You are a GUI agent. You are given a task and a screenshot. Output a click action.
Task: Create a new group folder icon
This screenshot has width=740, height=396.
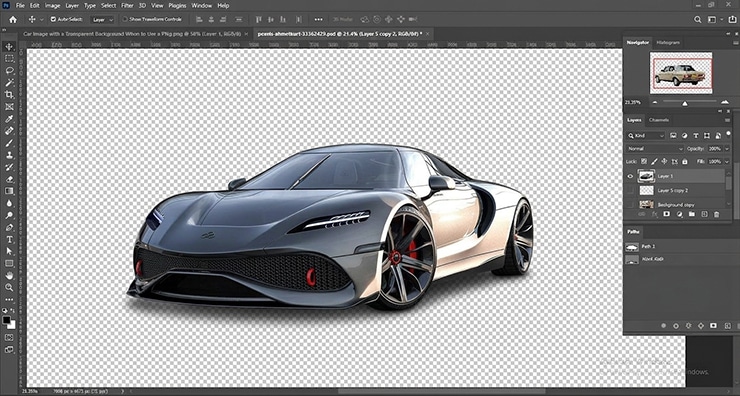691,214
